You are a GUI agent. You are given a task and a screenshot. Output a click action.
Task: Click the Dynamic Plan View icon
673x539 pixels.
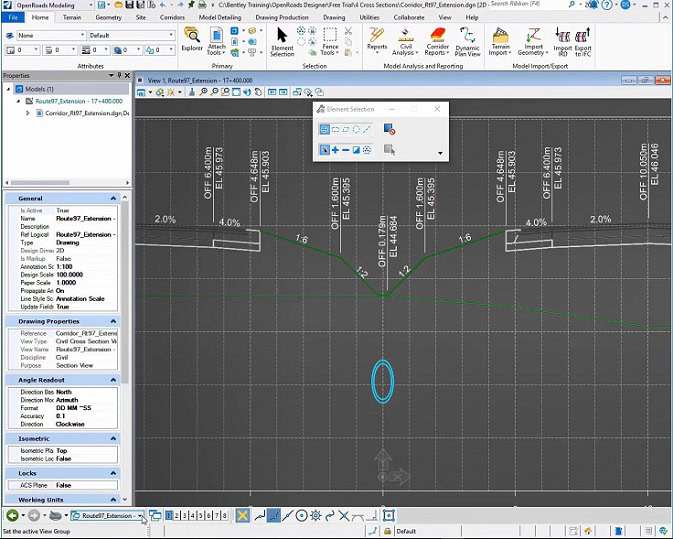467,40
